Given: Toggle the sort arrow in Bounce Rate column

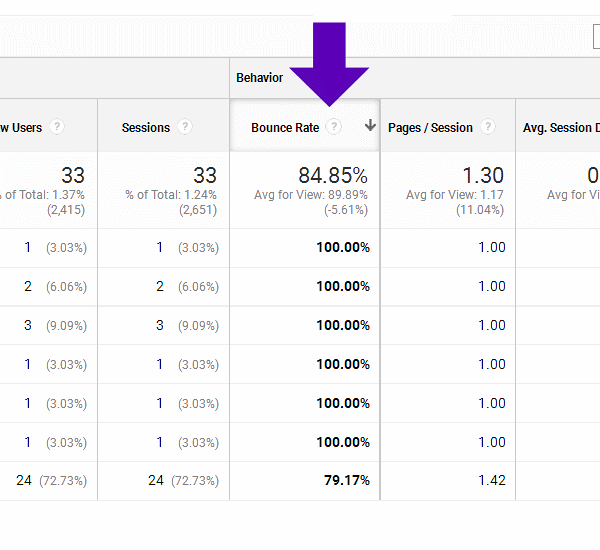Looking at the screenshot, I should point(370,126).
